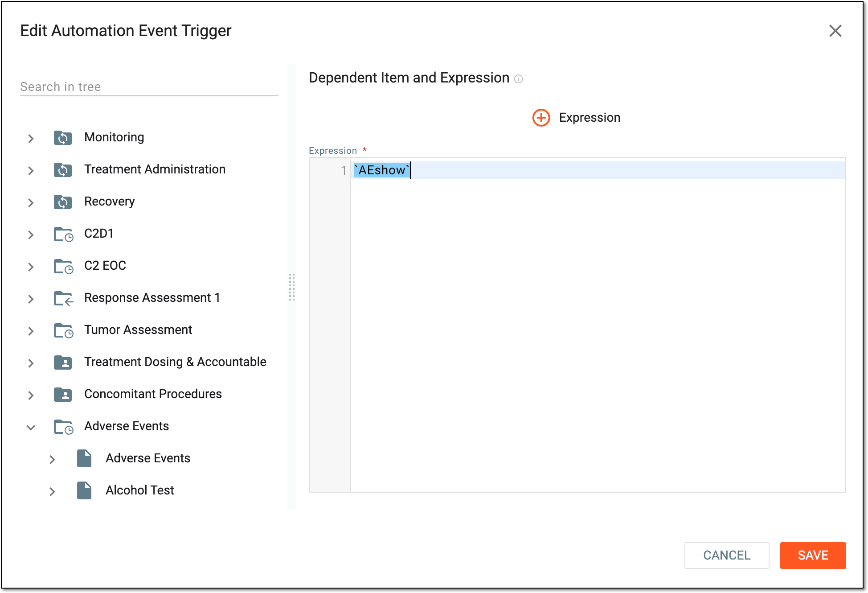Click the C2 EOC scheduled folder icon

tap(63, 266)
